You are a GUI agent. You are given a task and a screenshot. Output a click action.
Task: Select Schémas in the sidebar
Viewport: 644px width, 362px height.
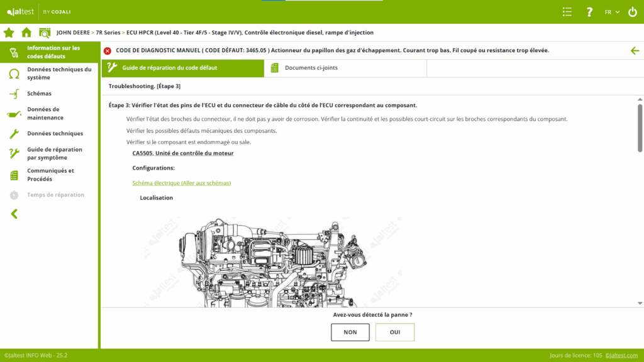click(39, 94)
